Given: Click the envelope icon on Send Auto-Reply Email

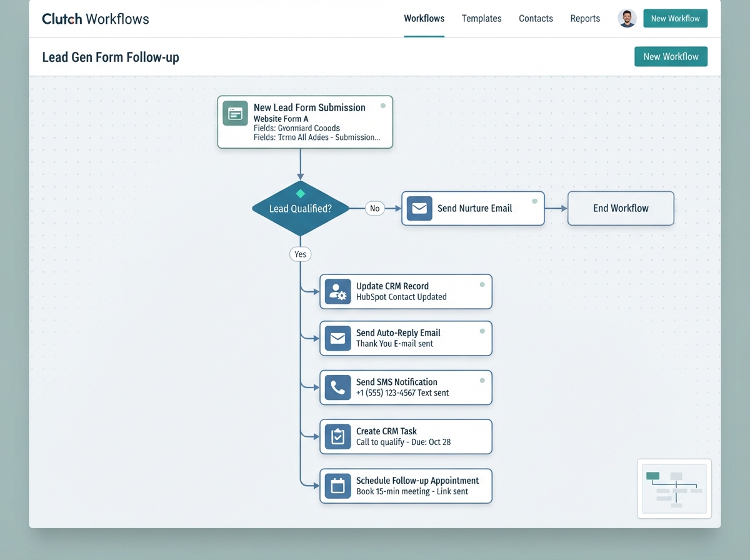Looking at the screenshot, I should [338, 338].
